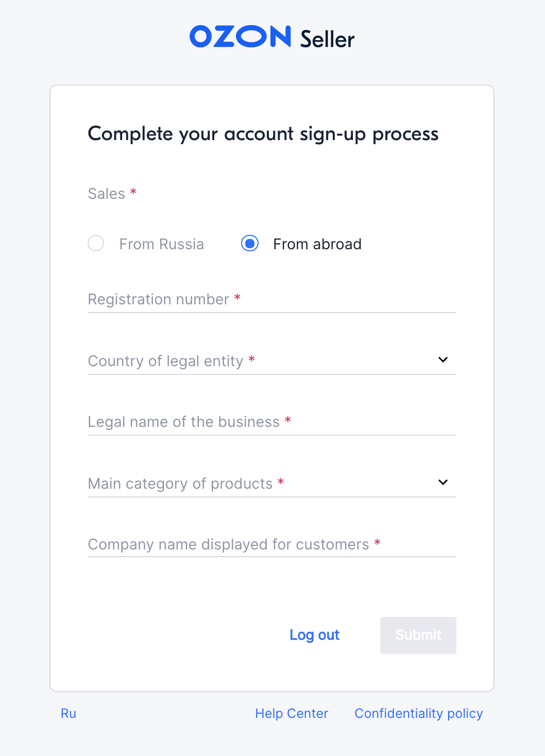Viewport: 545px width, 756px height.
Task: Focus the Registration number field
Action: coord(271,300)
